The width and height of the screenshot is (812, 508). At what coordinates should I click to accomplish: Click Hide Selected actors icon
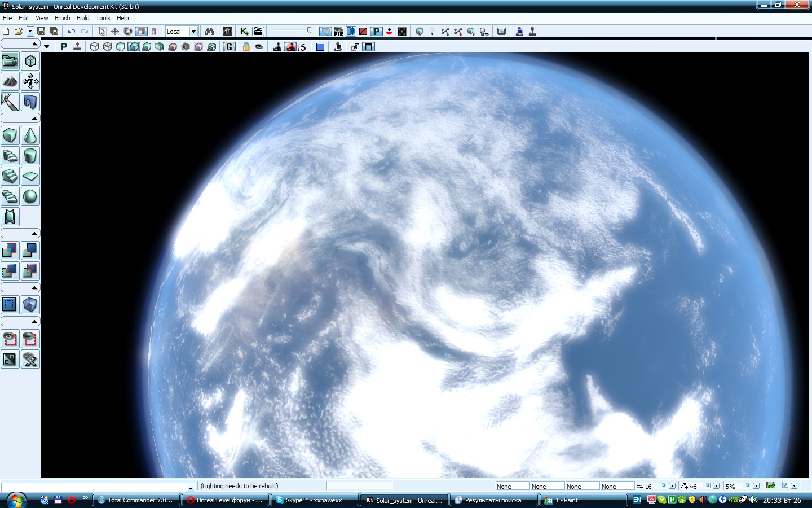pos(30,339)
